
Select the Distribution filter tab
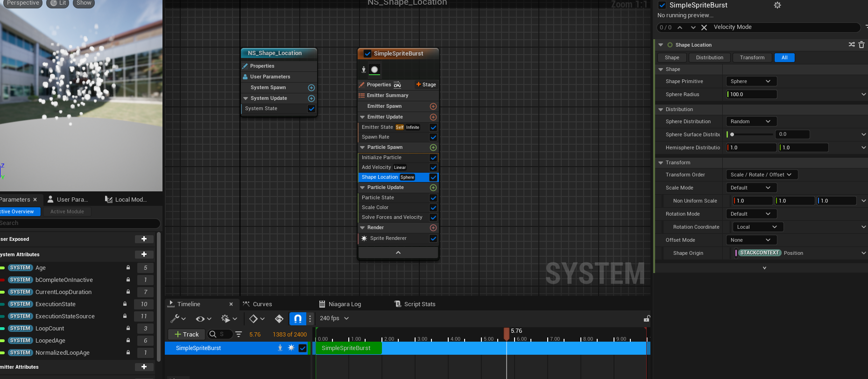pyautogui.click(x=709, y=57)
